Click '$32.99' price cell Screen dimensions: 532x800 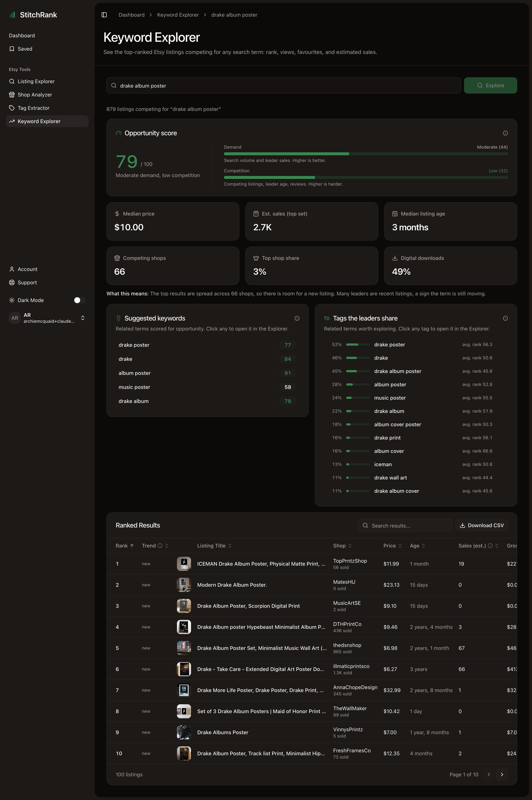pos(392,690)
